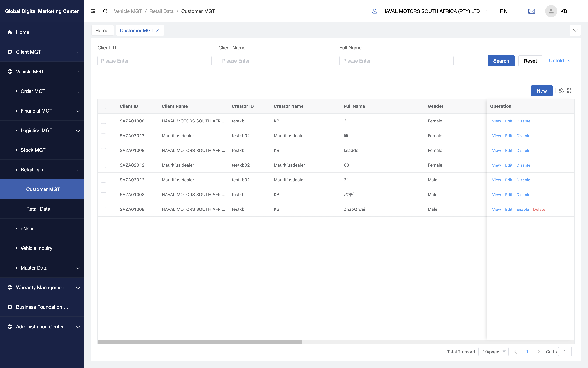Click the horizontal table scrollbar
The height and width of the screenshot is (368, 588).
pyautogui.click(x=199, y=342)
